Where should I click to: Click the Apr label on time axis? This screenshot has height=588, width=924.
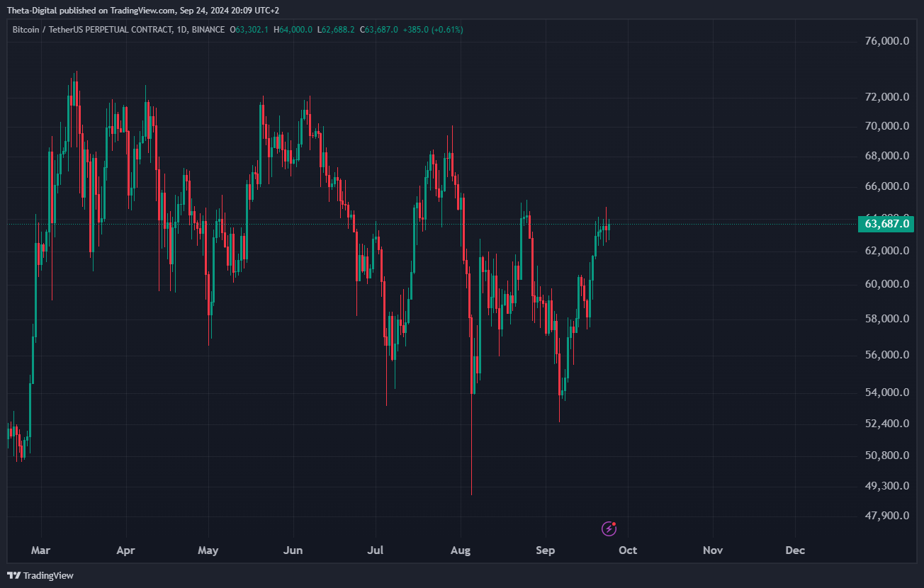125,550
